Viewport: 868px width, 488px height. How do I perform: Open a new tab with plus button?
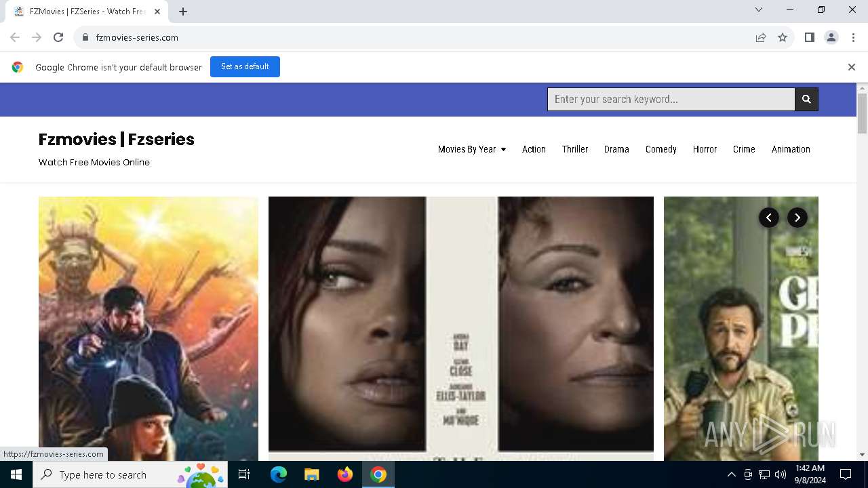coord(183,12)
